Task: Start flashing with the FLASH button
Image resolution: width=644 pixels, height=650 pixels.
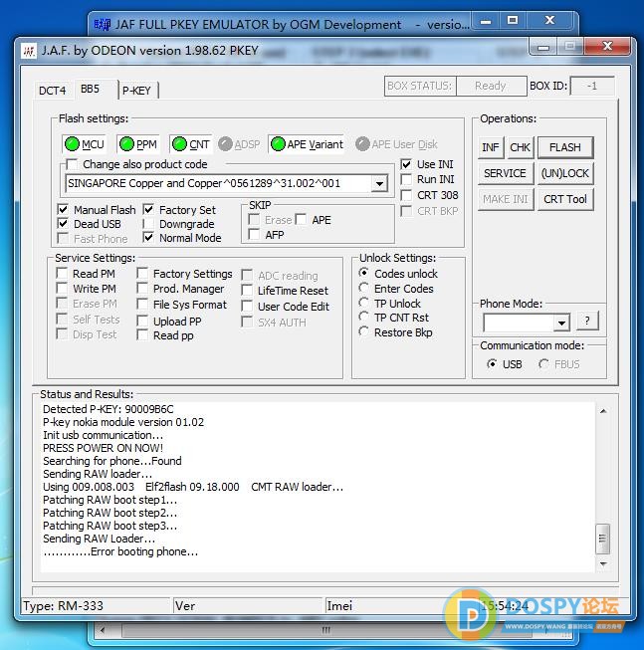Action: point(565,147)
